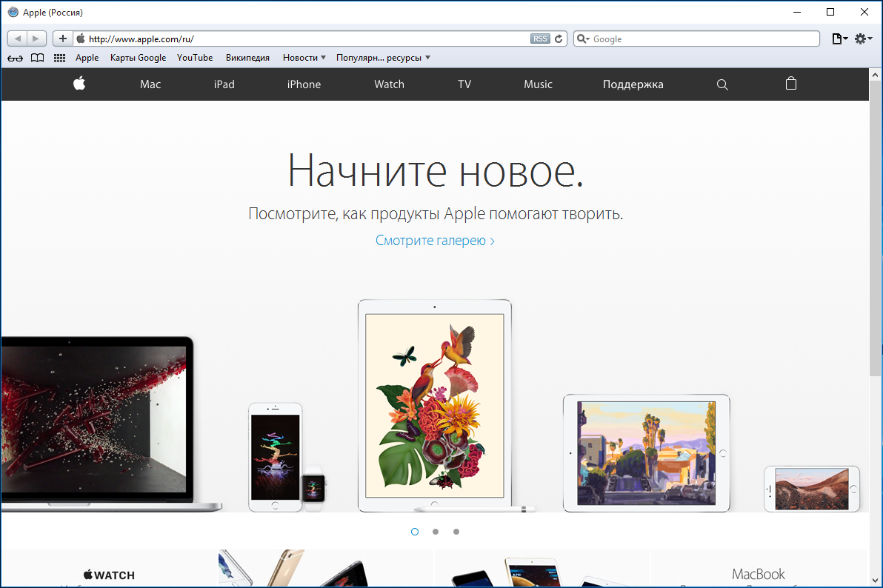Minimize the browser window
The image size is (883, 588).
pos(797,12)
